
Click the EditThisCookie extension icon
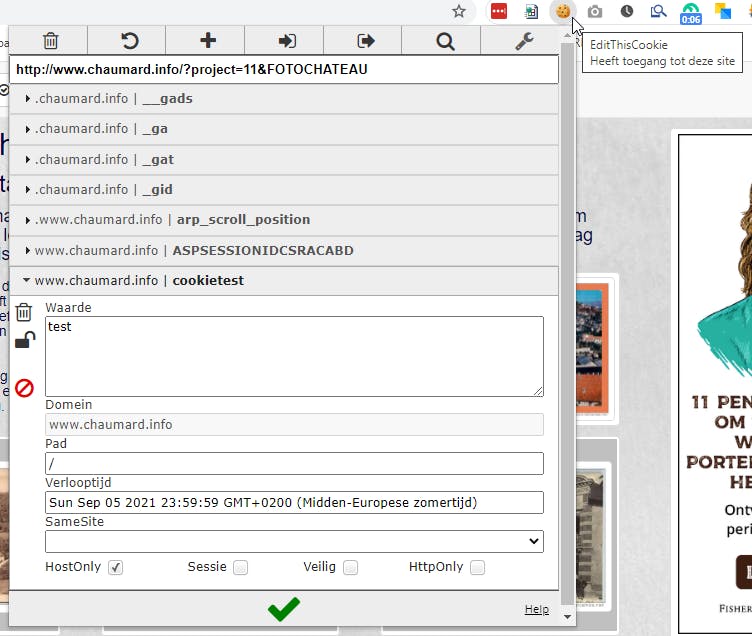pyautogui.click(x=563, y=11)
